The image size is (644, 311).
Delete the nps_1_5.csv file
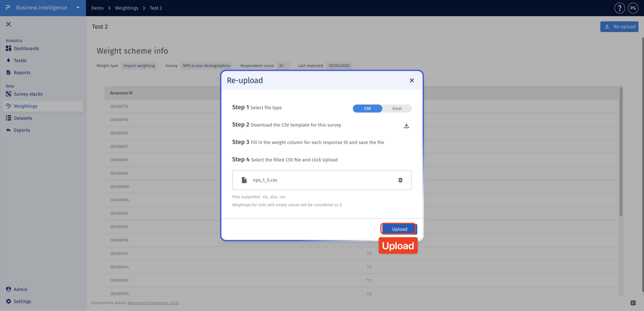point(400,180)
